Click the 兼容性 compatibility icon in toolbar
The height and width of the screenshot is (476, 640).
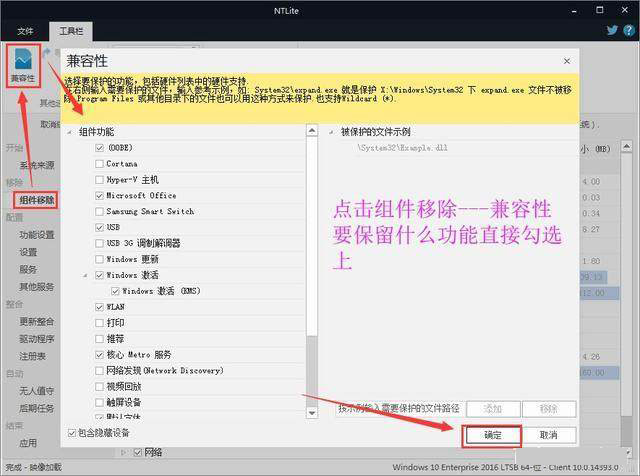point(23,65)
